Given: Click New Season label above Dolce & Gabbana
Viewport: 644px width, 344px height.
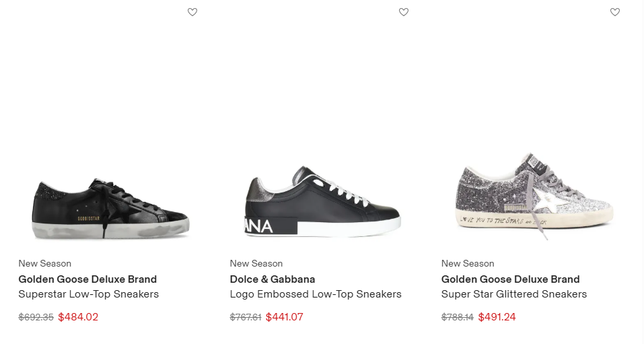Looking at the screenshot, I should (x=256, y=263).
